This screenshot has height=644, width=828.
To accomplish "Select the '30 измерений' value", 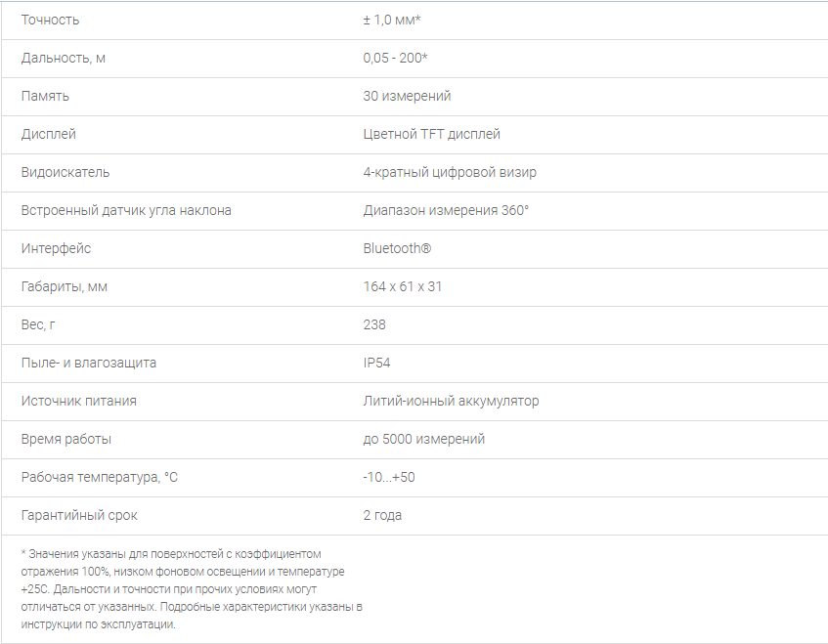I will [407, 96].
